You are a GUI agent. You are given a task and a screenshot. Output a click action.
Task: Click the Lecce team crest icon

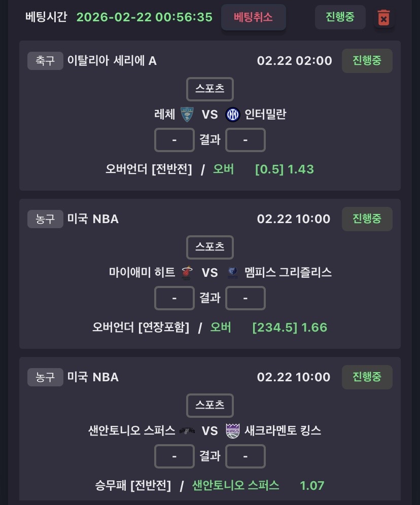click(187, 115)
